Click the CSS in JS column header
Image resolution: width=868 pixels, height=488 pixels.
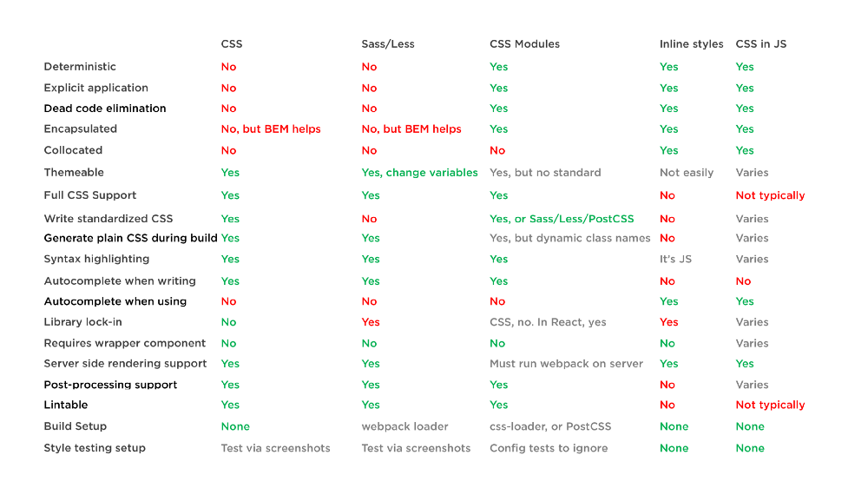click(760, 44)
